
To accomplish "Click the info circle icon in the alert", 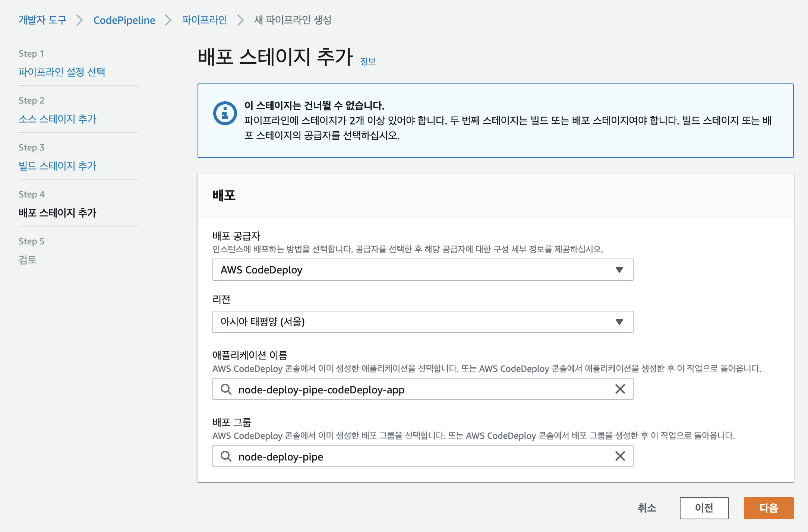I will pyautogui.click(x=225, y=113).
